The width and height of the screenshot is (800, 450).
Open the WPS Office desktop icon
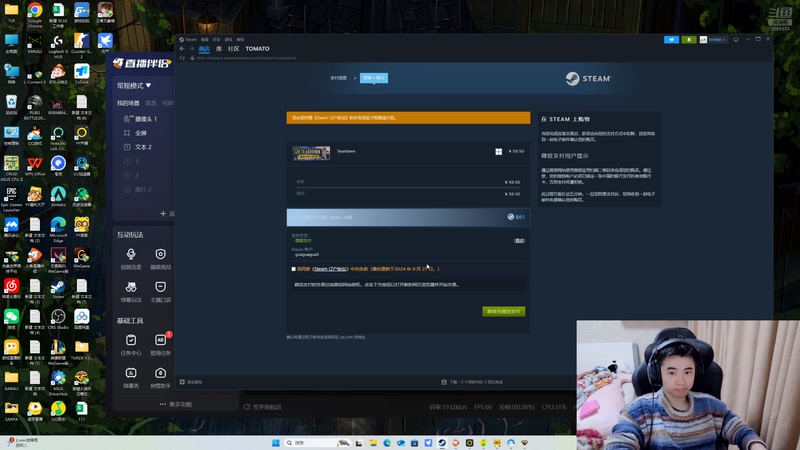[35, 166]
